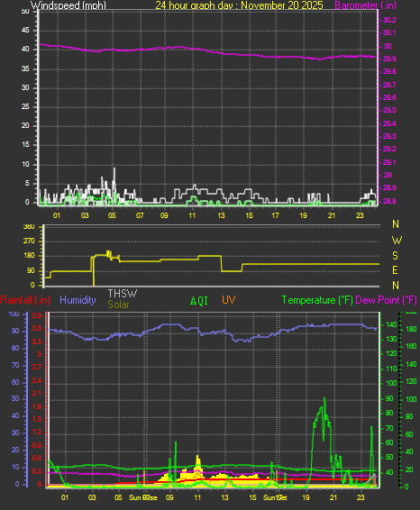The image size is (420, 510).
Task: Click the Rainfall (in) legend label
Action: pyautogui.click(x=25, y=300)
